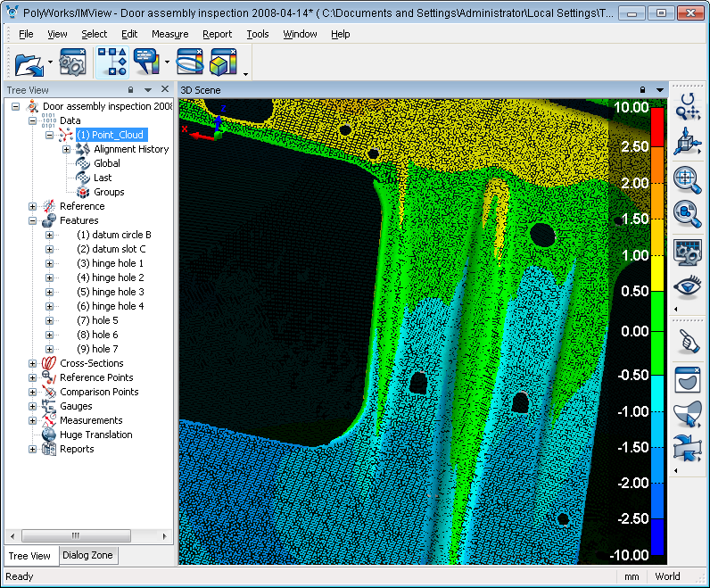This screenshot has height=588, width=710.
Task: Click the Huge Translation globe icon
Action: click(48, 435)
